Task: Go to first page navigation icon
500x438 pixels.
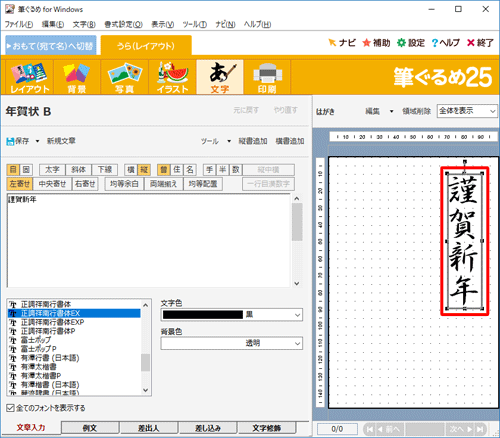Action: 370,429
